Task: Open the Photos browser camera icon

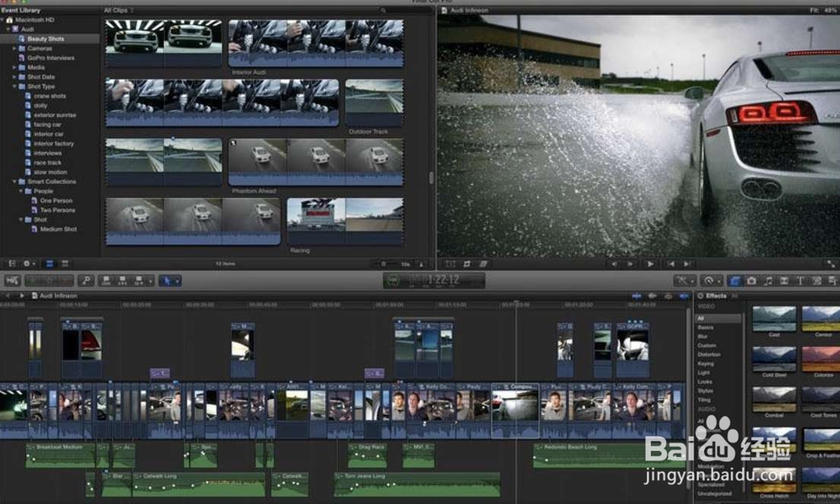Action: [x=752, y=281]
